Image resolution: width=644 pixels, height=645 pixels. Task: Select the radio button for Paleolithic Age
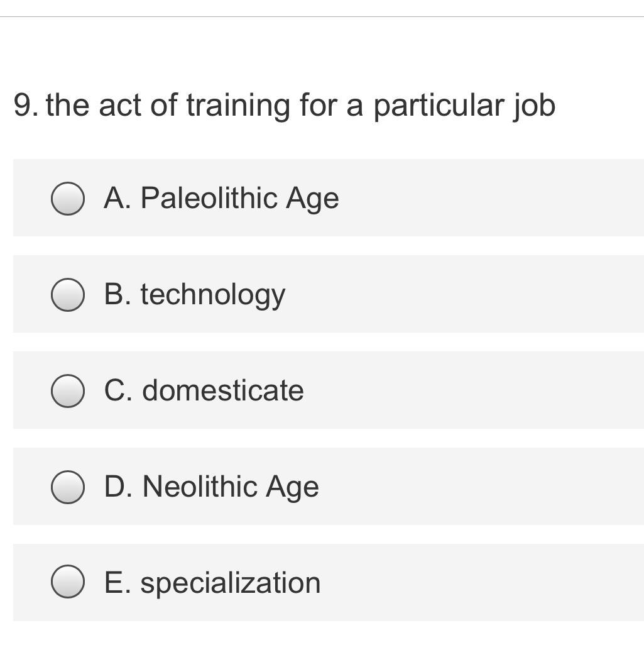(x=67, y=198)
